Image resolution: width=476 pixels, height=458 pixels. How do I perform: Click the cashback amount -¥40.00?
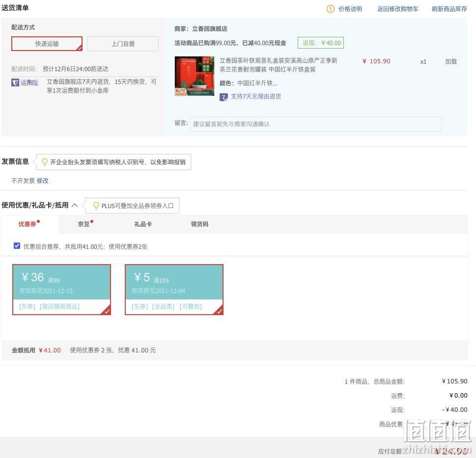(x=455, y=410)
